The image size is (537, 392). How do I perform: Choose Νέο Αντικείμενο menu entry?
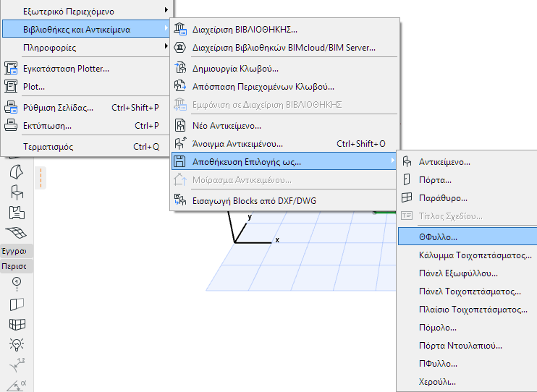(284, 126)
